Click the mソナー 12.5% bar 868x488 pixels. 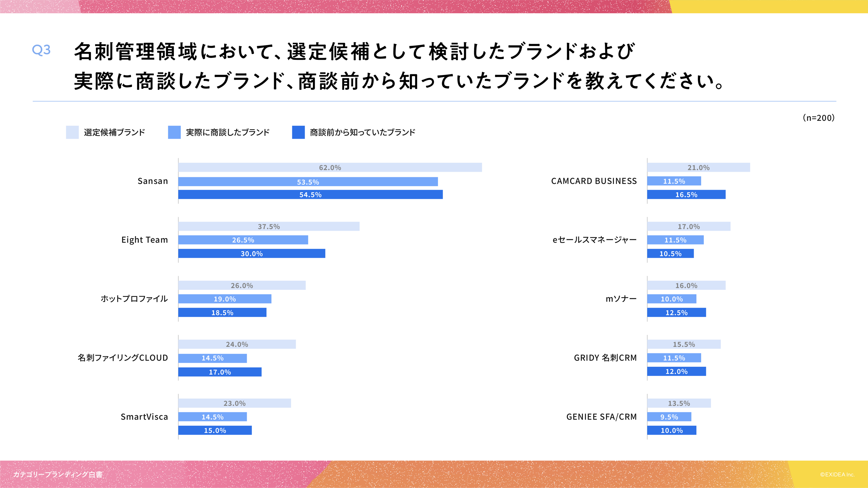676,313
